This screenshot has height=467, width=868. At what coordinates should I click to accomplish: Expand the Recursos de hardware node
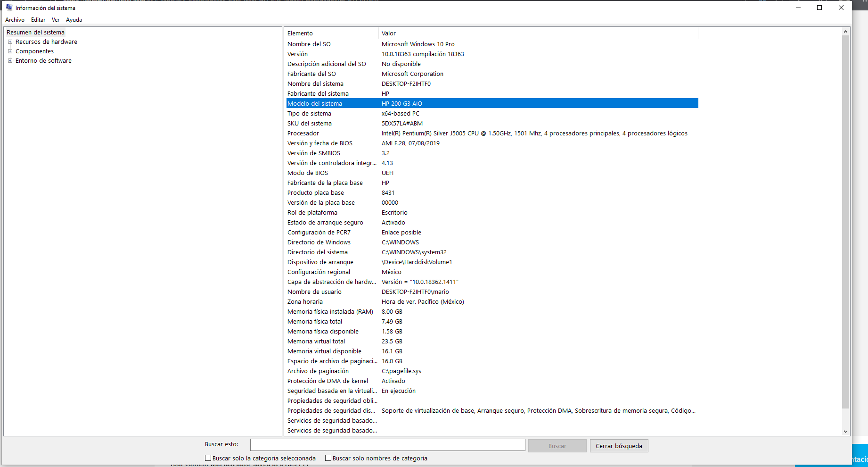tap(10, 42)
